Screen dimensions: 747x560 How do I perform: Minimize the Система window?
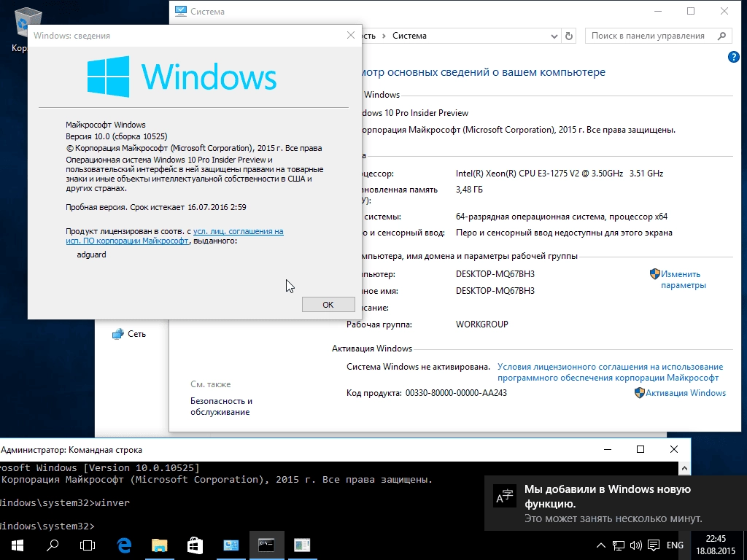[658, 11]
